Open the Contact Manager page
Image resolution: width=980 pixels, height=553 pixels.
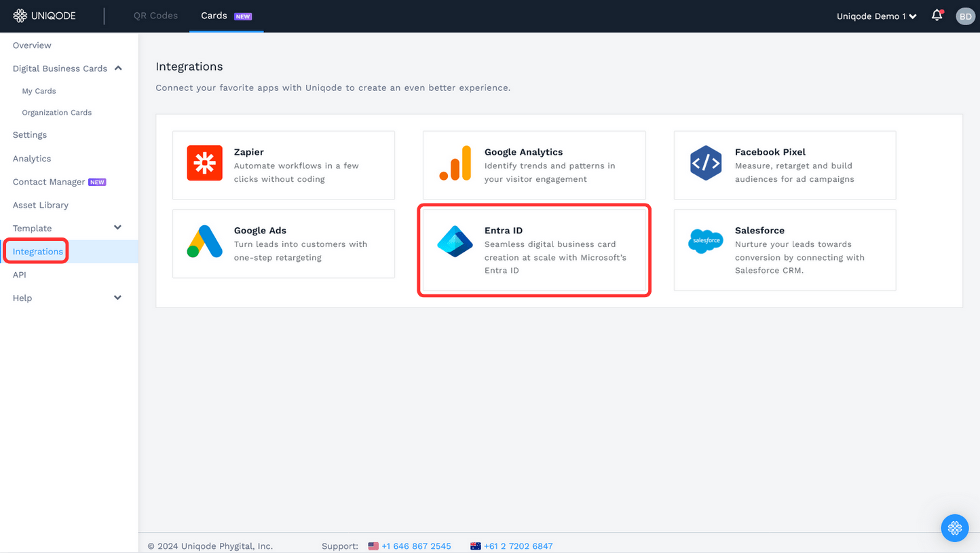48,182
